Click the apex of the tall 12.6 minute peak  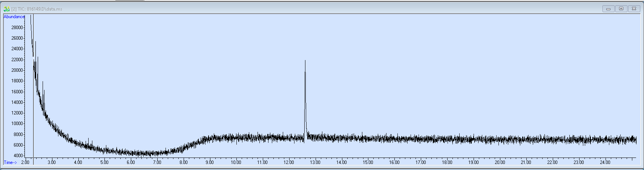pyautogui.click(x=305, y=61)
